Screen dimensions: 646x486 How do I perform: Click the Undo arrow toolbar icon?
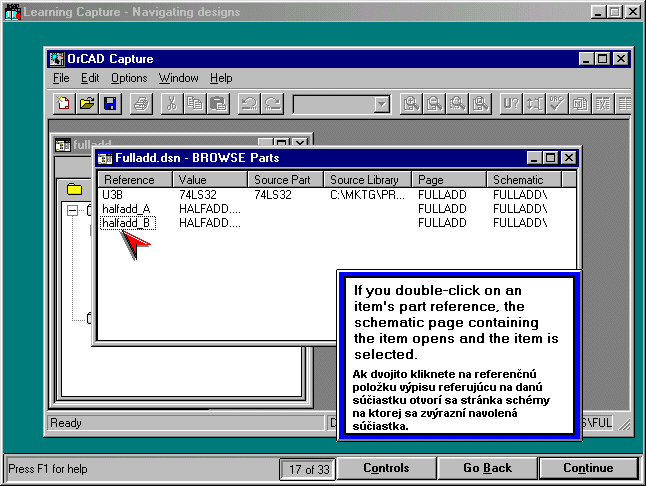[x=249, y=103]
